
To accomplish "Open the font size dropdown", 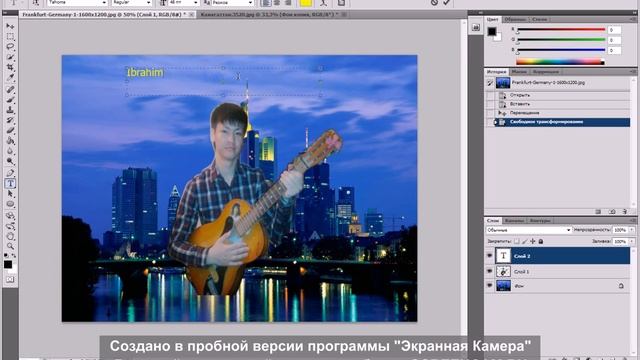I will point(196,2).
